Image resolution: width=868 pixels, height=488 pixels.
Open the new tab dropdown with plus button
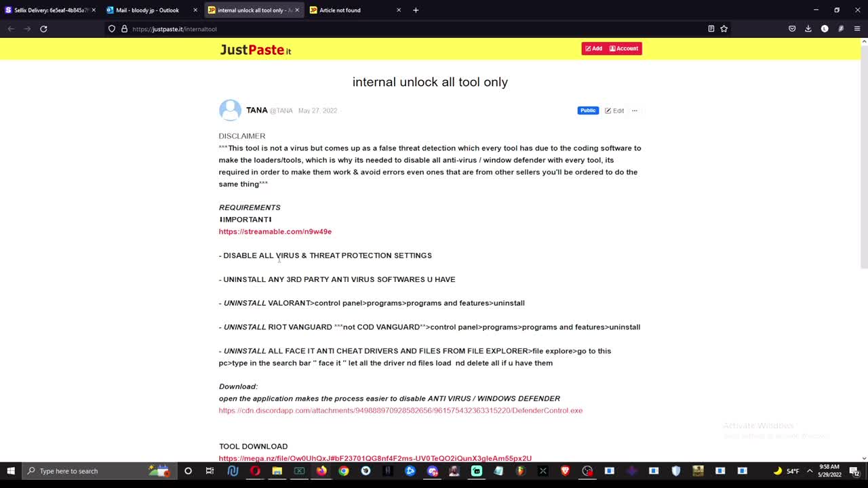[415, 10]
